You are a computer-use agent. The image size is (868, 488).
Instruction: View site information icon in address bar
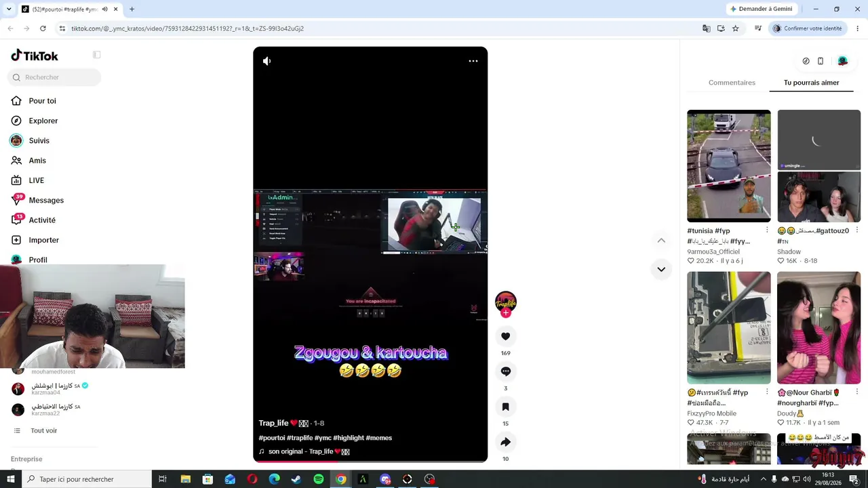(62, 28)
